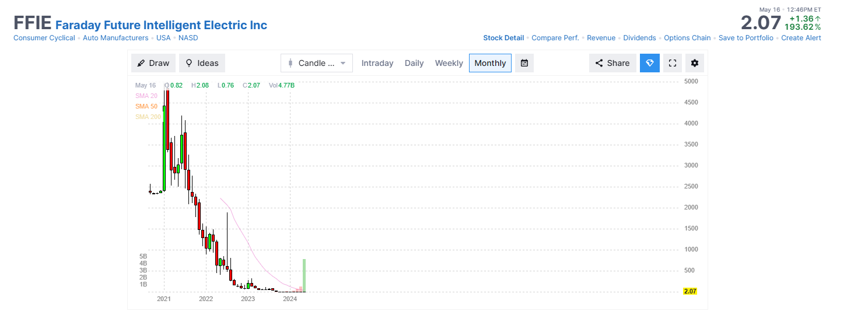This screenshot has height=318, width=868.
Task: Click the SMA 20 indicator label
Action: pyautogui.click(x=146, y=96)
